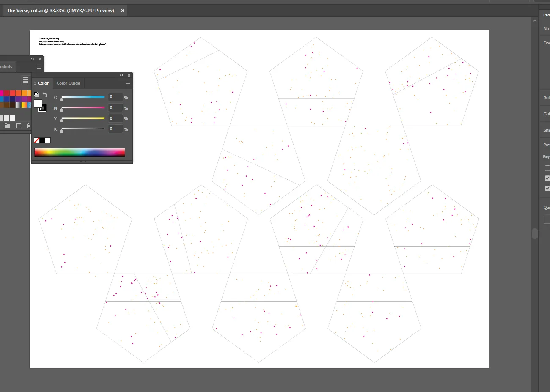
Task: Collapse the Color panel with double arrows
Action: point(121,75)
